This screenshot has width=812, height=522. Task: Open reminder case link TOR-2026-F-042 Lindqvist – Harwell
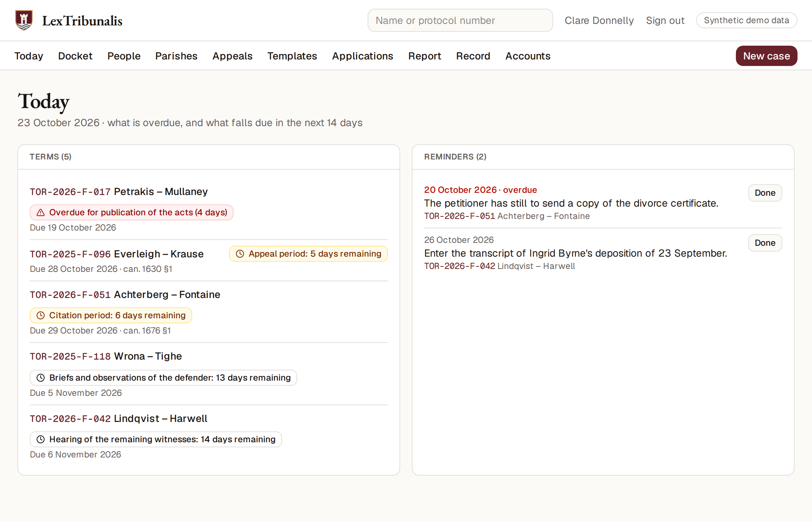click(500, 266)
